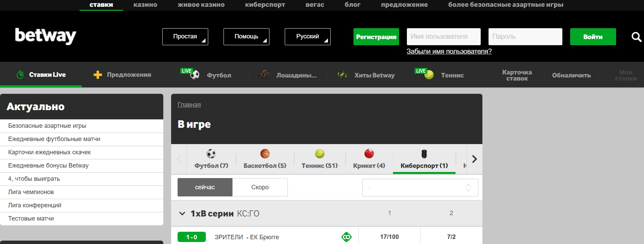Open the 'Простая' odds format dropdown

pos(185,37)
